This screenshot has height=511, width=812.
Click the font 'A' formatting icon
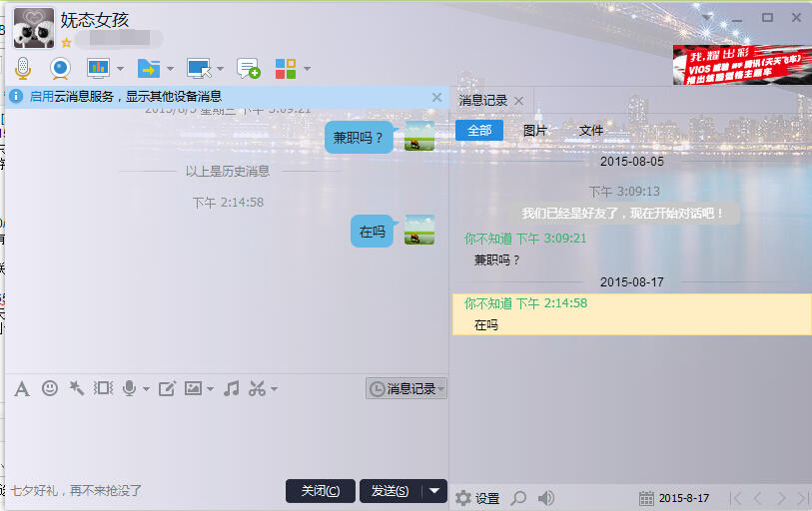click(22, 388)
